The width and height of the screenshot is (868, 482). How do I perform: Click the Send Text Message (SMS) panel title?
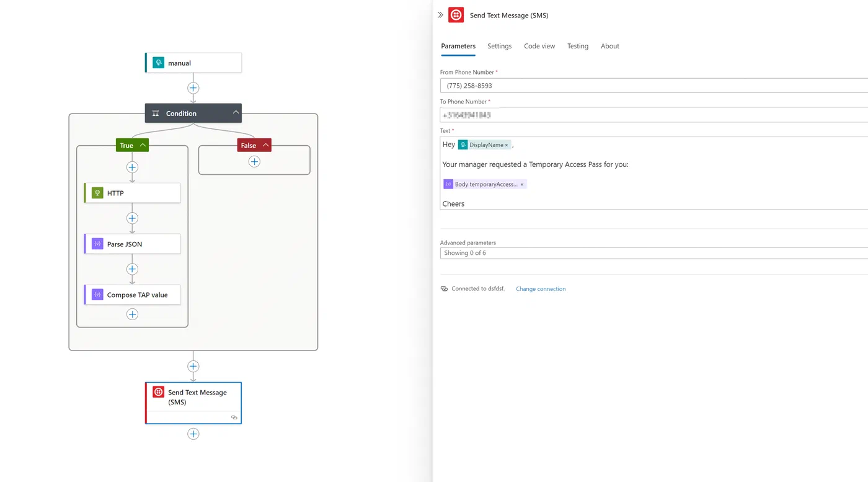509,15
